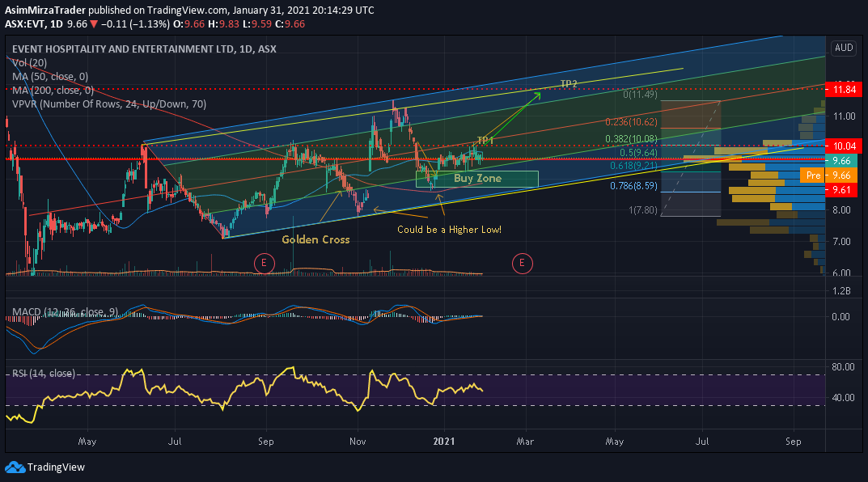Select the MACD (12, 26, close, 9) legend
Image resolution: width=868 pixels, height=482 pixels.
click(x=65, y=311)
